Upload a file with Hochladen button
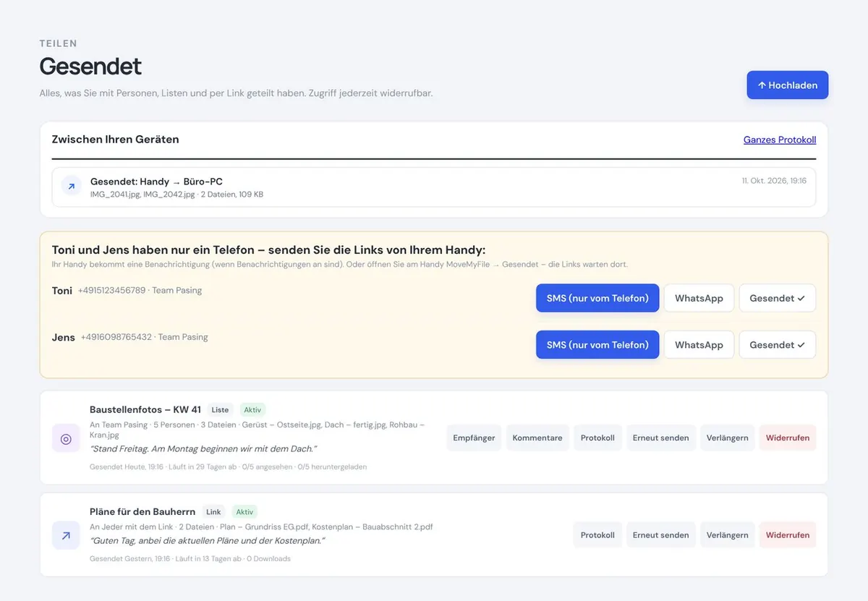The height and width of the screenshot is (601, 868). click(x=787, y=85)
